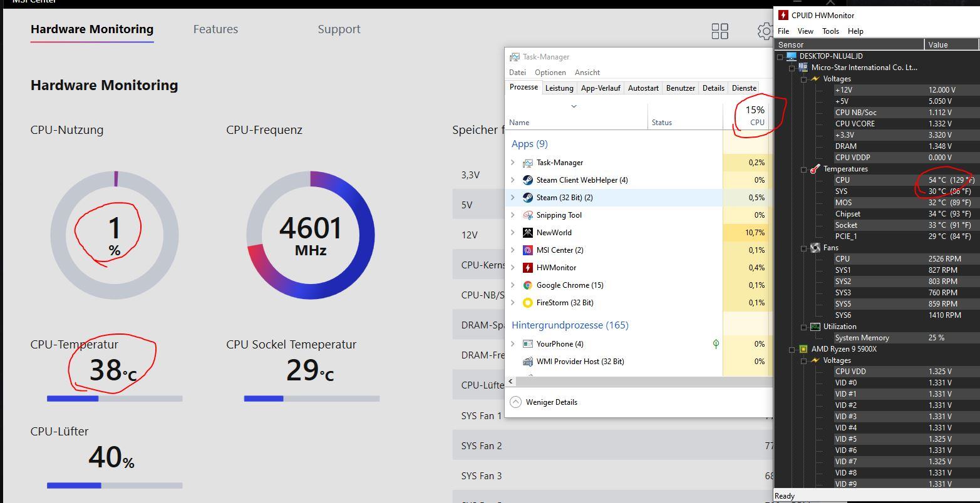Viewport: 980px width, 503px height.
Task: Click the WMI Provider Host icon
Action: pos(527,362)
